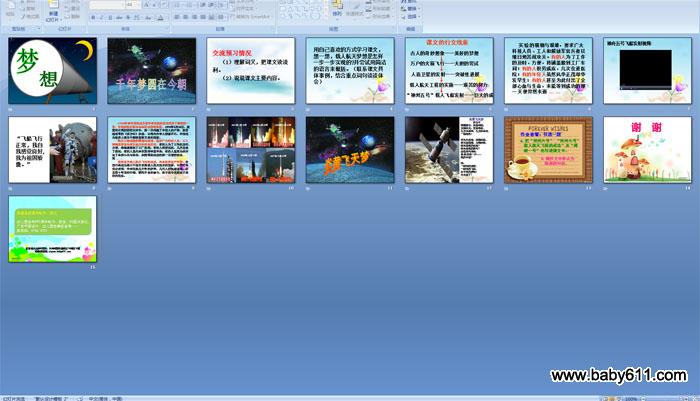Click the increase font size icon
The height and width of the screenshot is (401, 700).
[146, 5]
